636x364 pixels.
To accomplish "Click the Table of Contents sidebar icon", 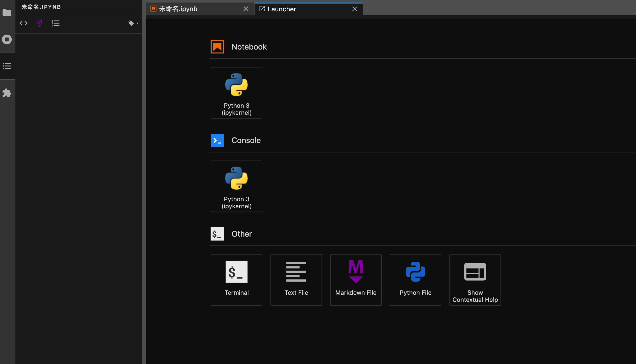I will click(x=7, y=66).
